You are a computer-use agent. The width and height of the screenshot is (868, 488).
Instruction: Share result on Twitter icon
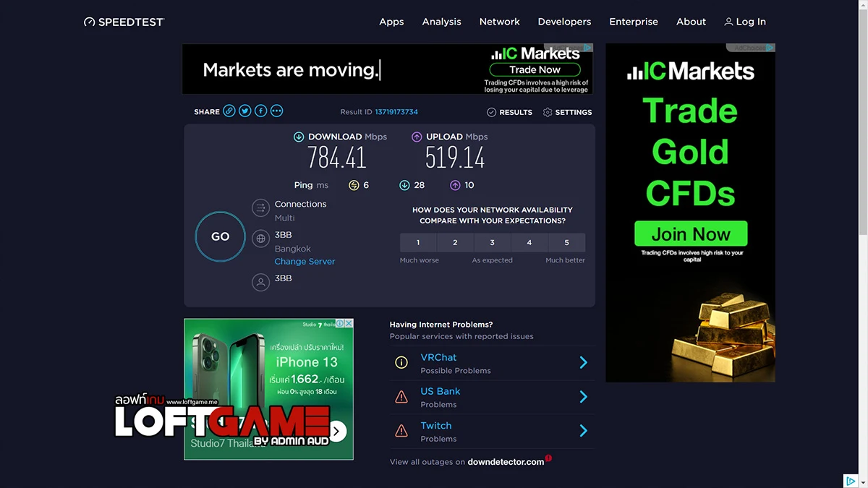point(244,111)
